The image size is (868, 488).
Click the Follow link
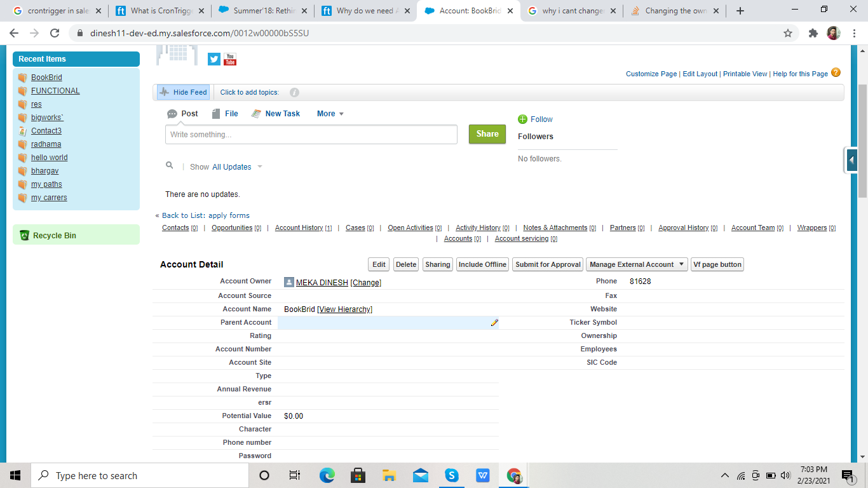coord(541,119)
